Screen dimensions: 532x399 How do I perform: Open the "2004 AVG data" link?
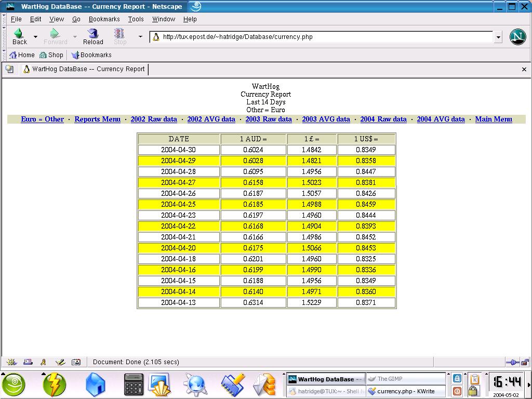click(441, 119)
